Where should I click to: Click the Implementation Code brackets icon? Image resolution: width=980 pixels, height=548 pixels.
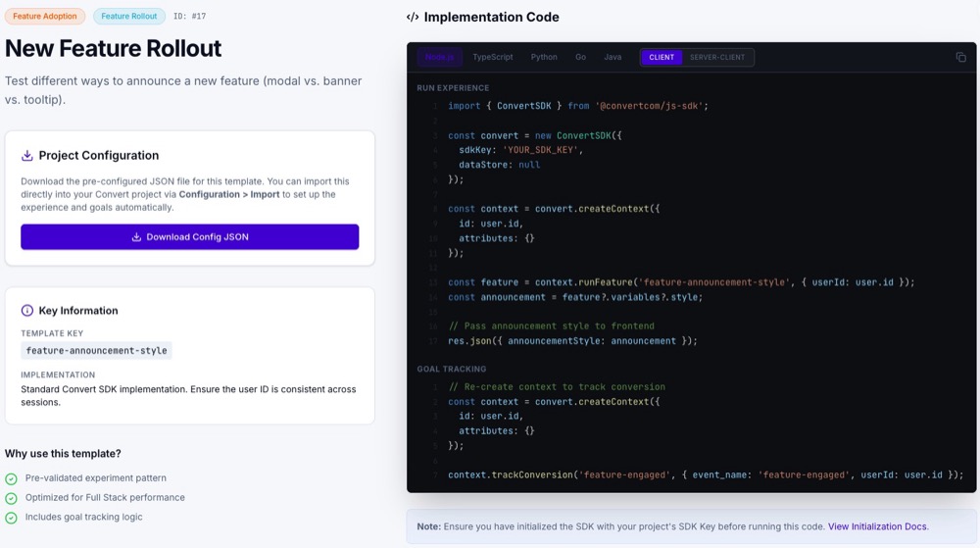pos(413,18)
